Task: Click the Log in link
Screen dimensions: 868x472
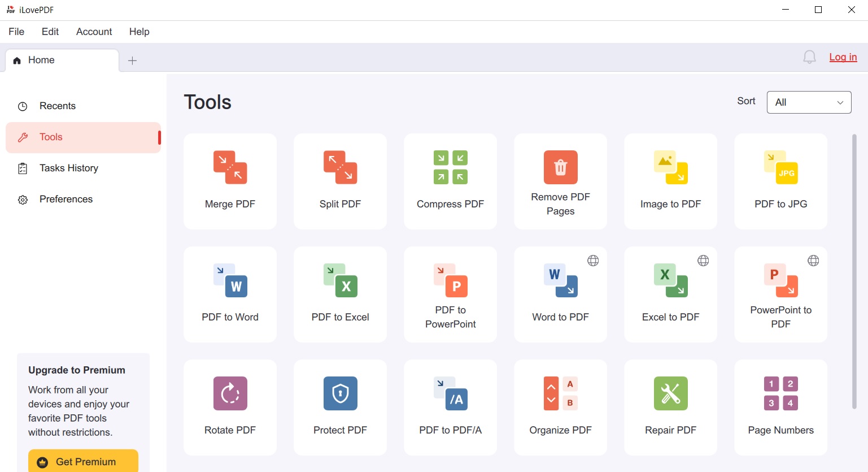Action: click(x=843, y=57)
